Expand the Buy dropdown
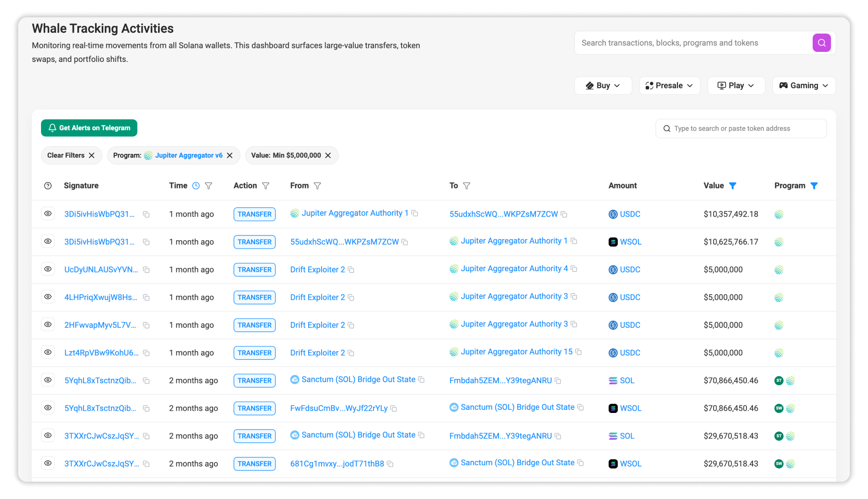 click(x=603, y=86)
